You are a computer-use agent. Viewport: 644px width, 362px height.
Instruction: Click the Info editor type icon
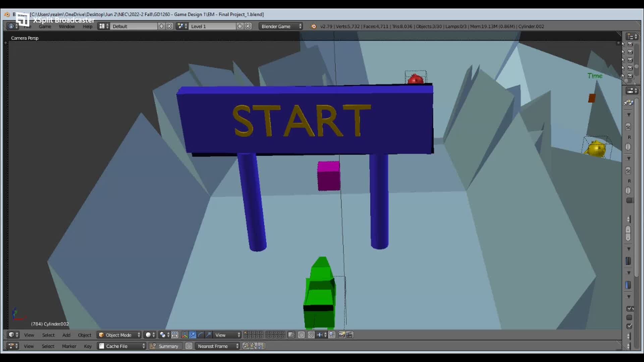coord(11,26)
